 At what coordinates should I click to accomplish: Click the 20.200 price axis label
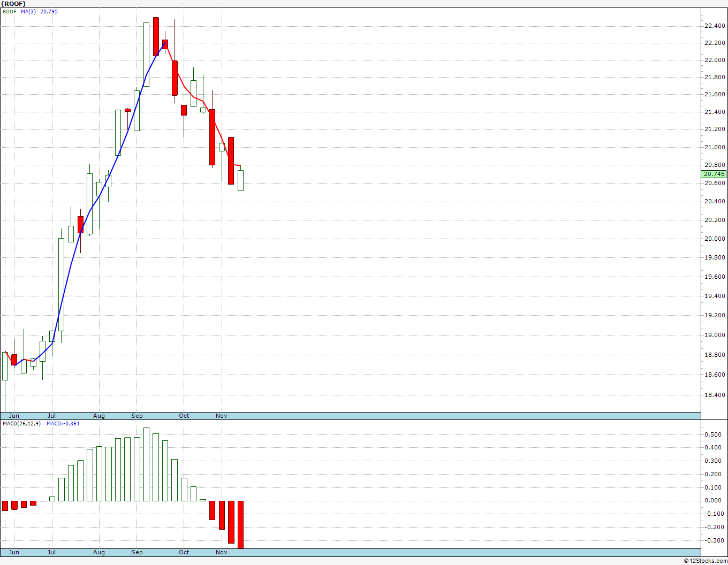coord(715,220)
